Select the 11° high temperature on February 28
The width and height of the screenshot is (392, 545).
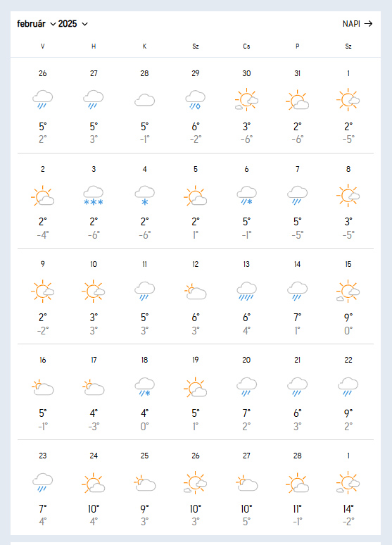(298, 509)
